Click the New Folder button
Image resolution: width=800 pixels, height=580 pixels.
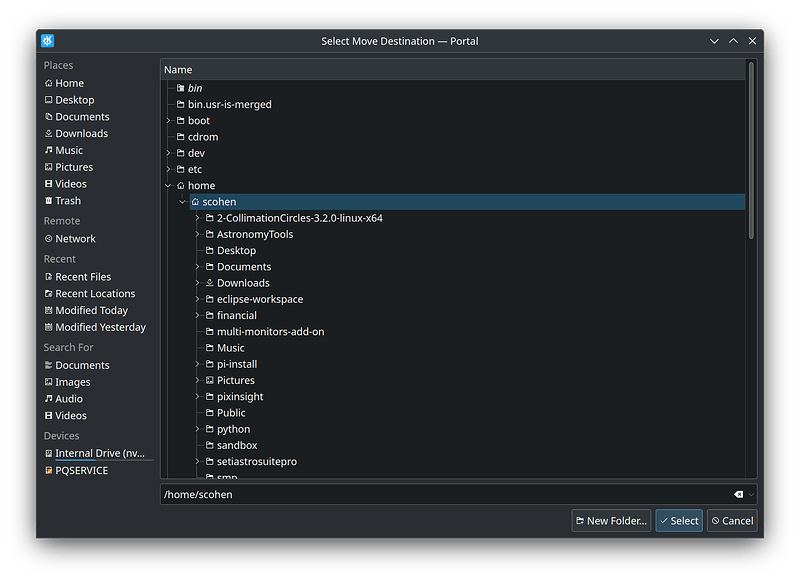pyautogui.click(x=611, y=521)
